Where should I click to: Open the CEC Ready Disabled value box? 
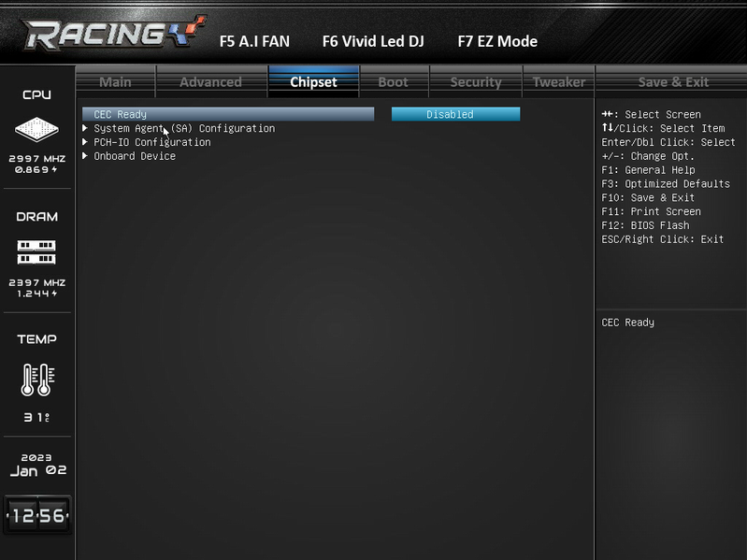[455, 114]
